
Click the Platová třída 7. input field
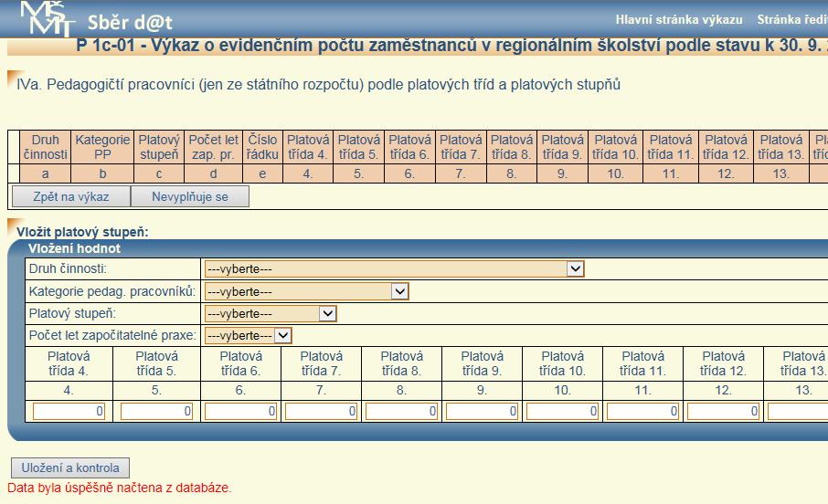click(321, 411)
